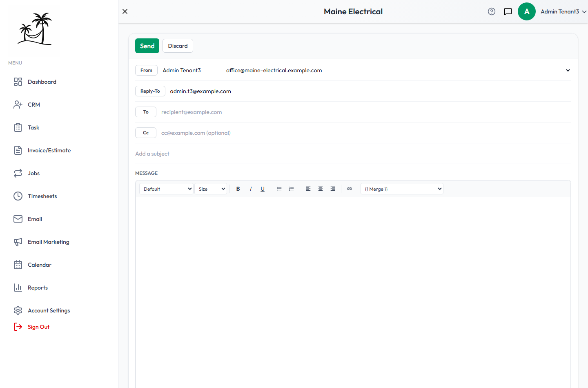The image size is (588, 388).
Task: Click the green user avatar A
Action: tap(527, 11)
